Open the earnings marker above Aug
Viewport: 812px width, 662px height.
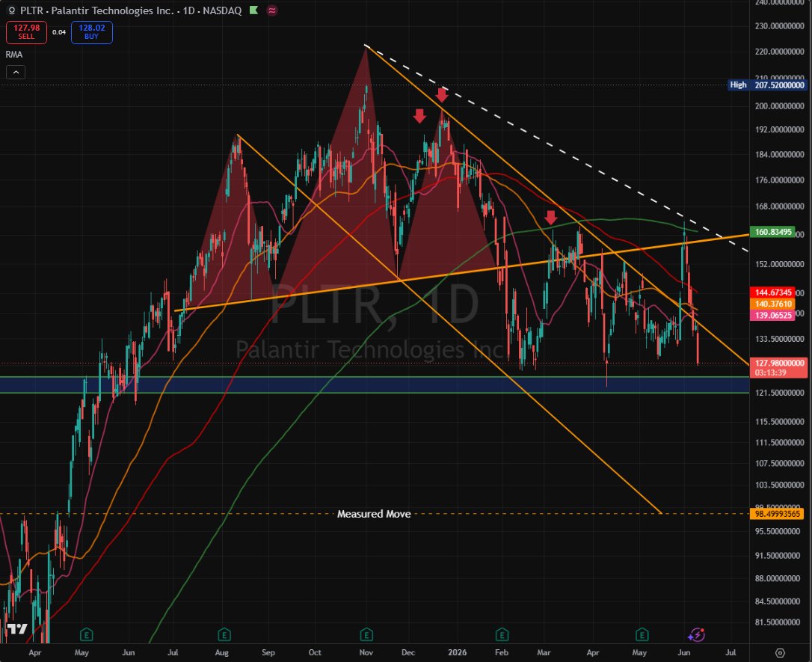pyautogui.click(x=224, y=634)
